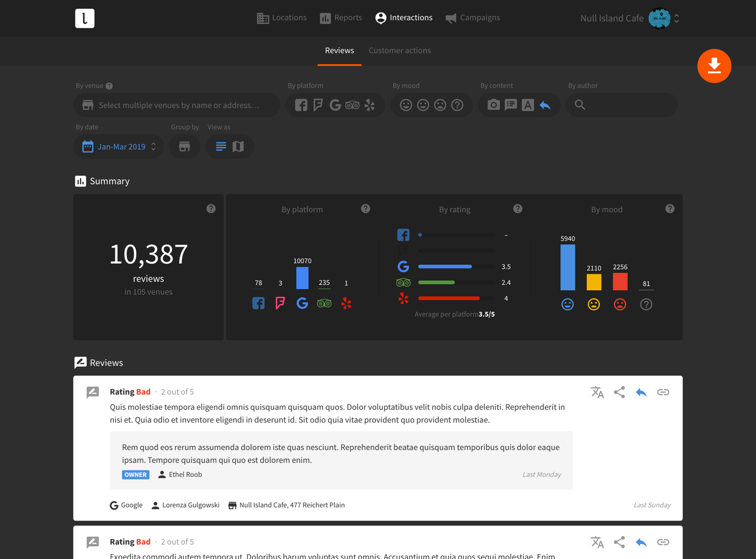Click the author search field

click(x=627, y=105)
